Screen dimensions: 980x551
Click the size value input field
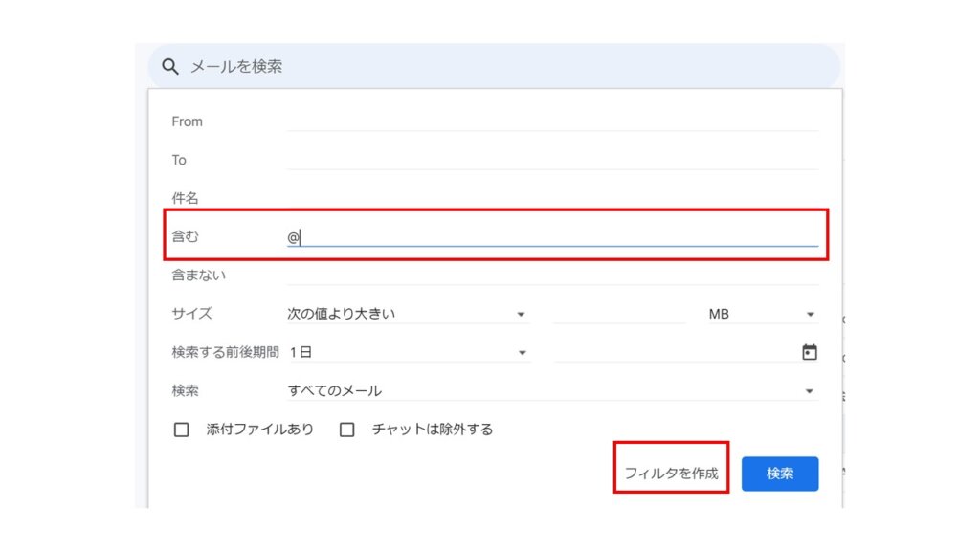coord(620,314)
